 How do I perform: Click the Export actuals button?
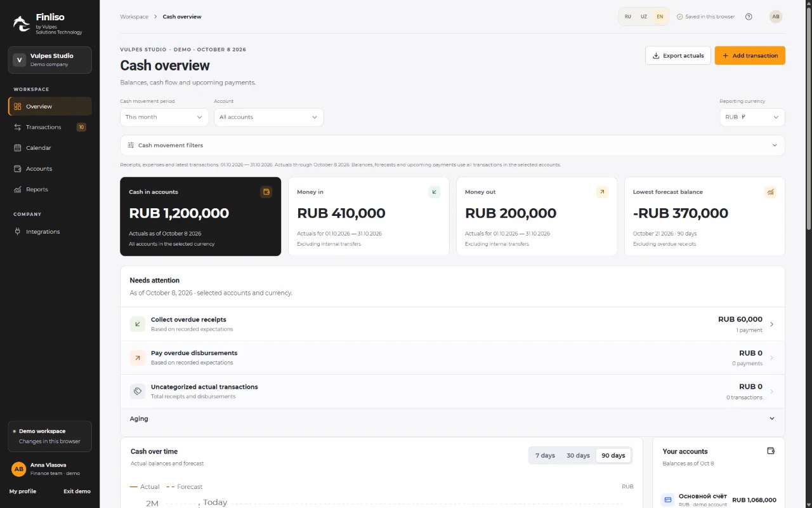click(x=678, y=55)
